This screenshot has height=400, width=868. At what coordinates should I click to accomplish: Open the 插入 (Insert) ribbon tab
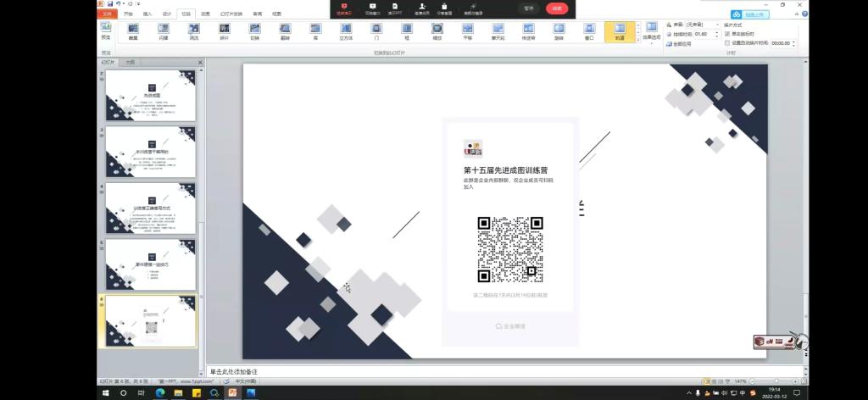147,14
